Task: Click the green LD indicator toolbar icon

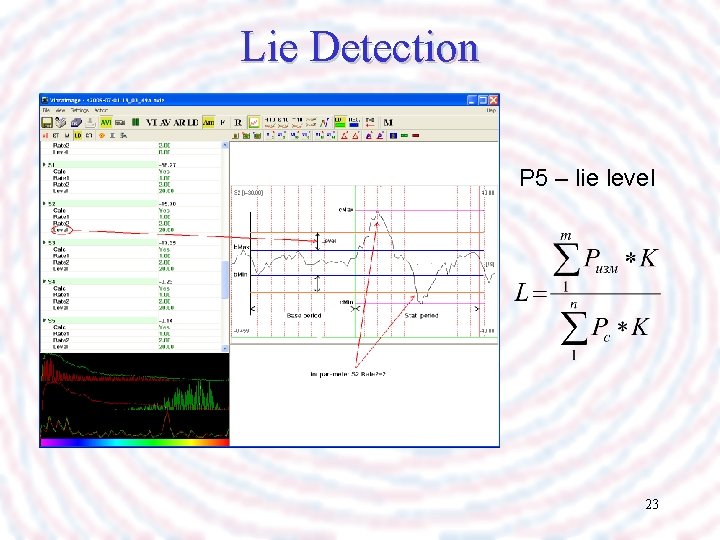Action: pos(340,122)
